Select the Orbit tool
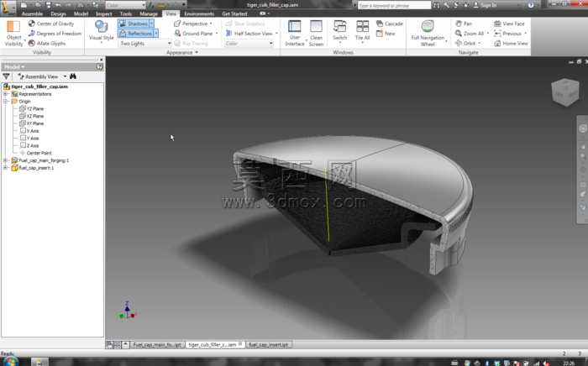The width and height of the screenshot is (588, 366). (x=465, y=44)
